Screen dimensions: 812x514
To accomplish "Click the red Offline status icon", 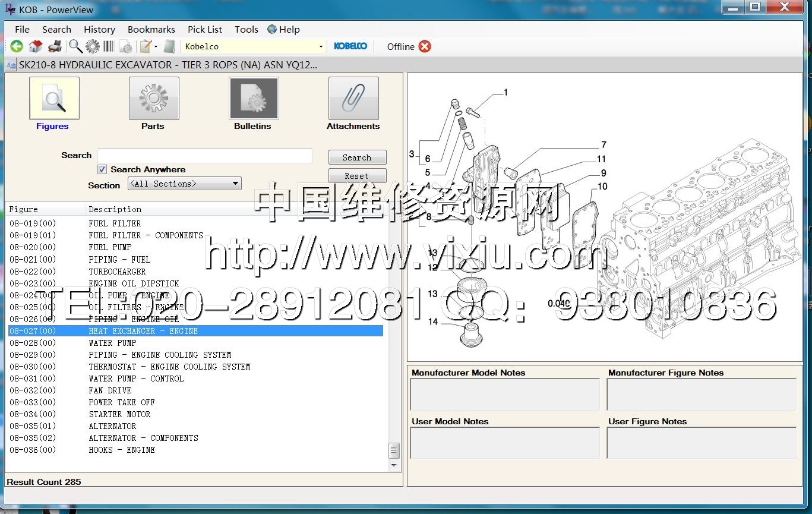I will (425, 46).
